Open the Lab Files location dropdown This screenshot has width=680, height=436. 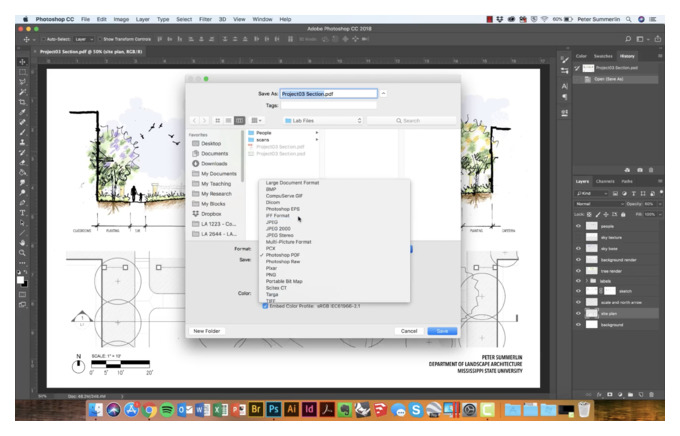[x=323, y=121]
